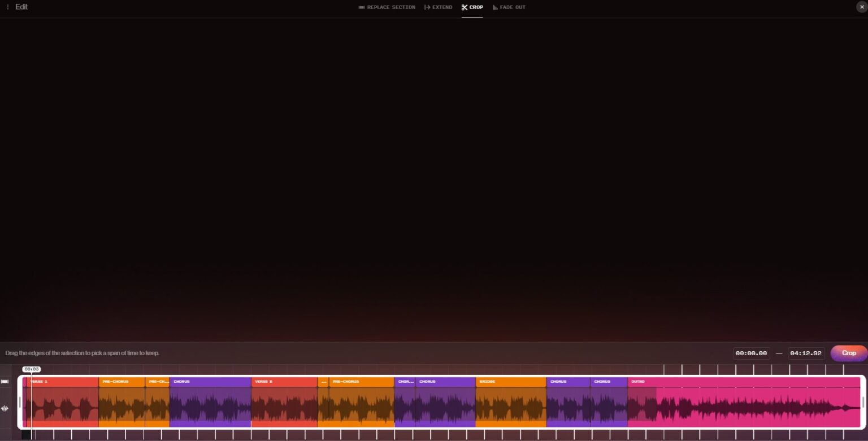Open the Extend tab
868x441 pixels.
point(442,7)
